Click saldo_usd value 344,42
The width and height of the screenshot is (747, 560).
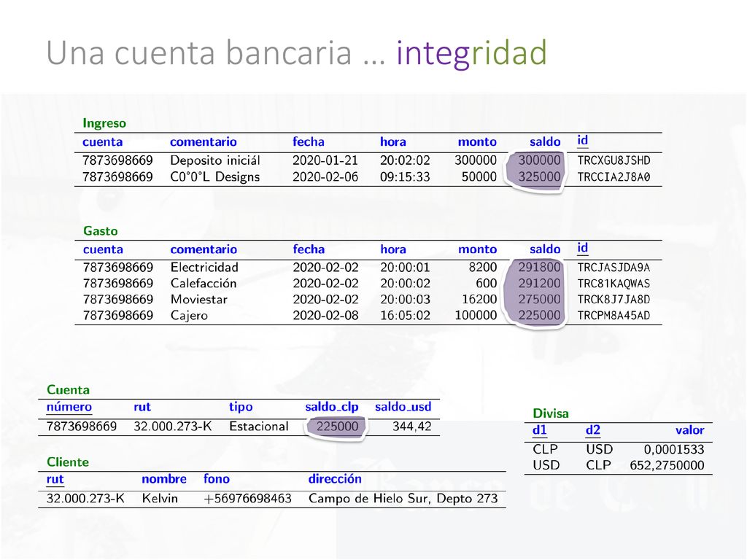click(412, 426)
